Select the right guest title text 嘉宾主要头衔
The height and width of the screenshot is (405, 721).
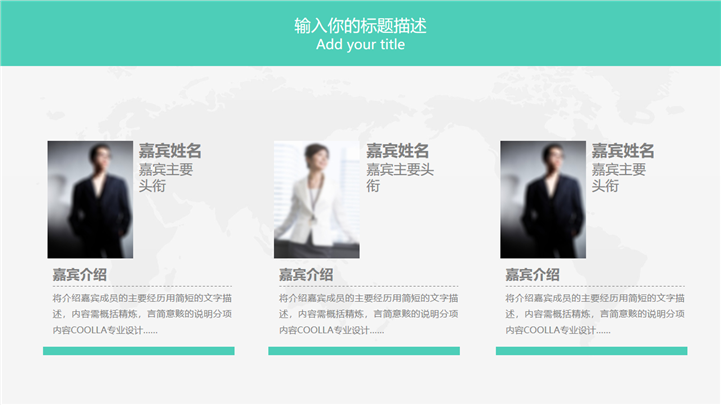pos(619,177)
